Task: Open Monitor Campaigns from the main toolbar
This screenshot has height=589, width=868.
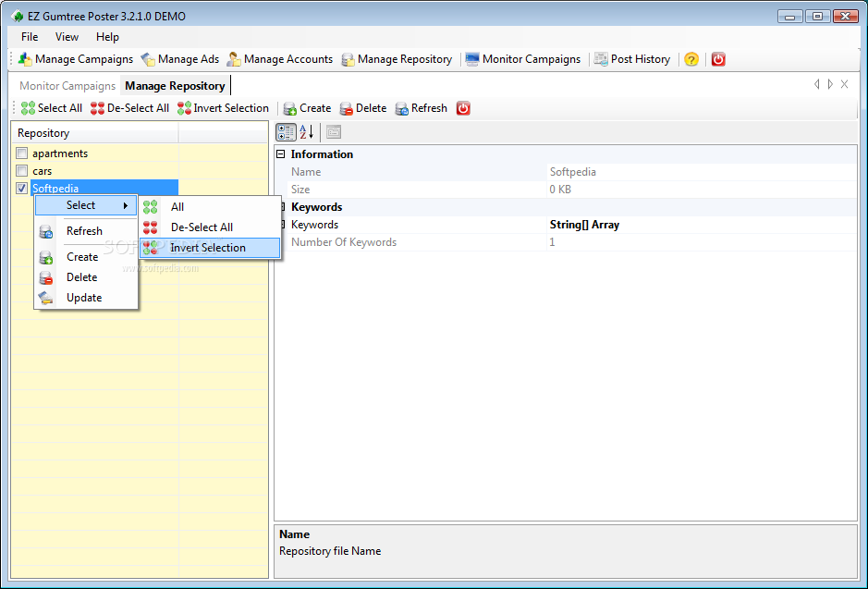Action: [x=523, y=59]
